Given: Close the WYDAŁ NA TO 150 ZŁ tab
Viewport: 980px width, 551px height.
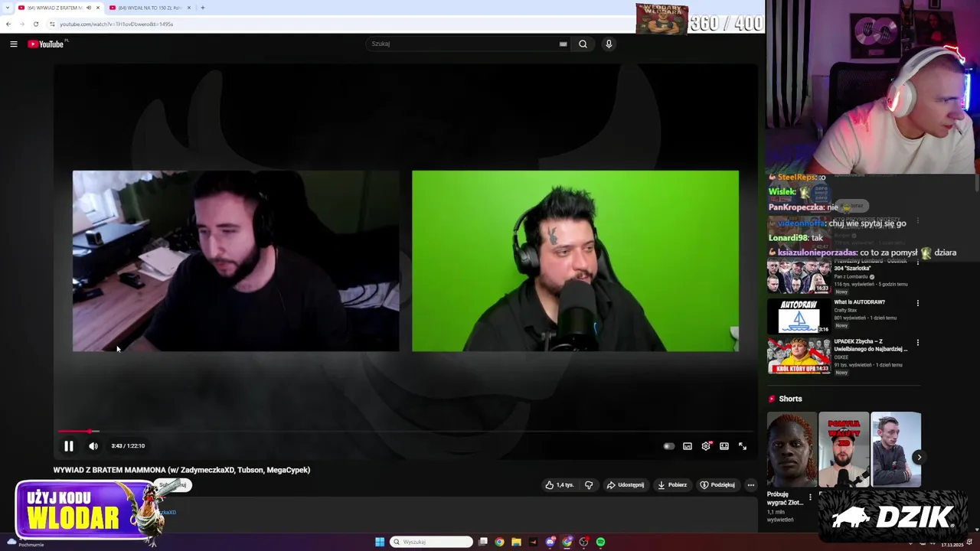Looking at the screenshot, I should 189,8.
